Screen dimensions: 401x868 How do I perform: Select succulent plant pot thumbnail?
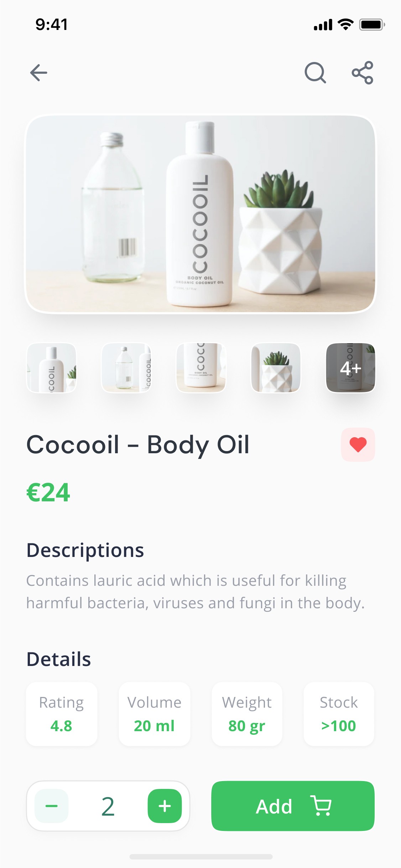click(x=276, y=368)
